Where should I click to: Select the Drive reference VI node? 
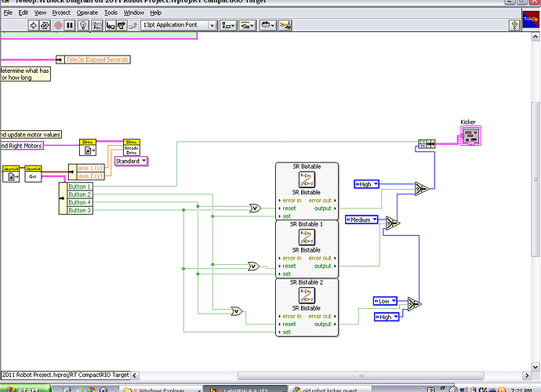pos(88,147)
